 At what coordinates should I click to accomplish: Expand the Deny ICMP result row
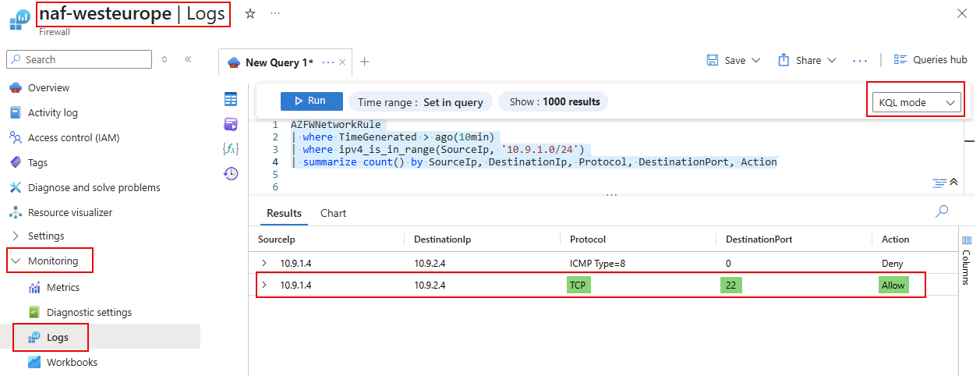pos(264,264)
